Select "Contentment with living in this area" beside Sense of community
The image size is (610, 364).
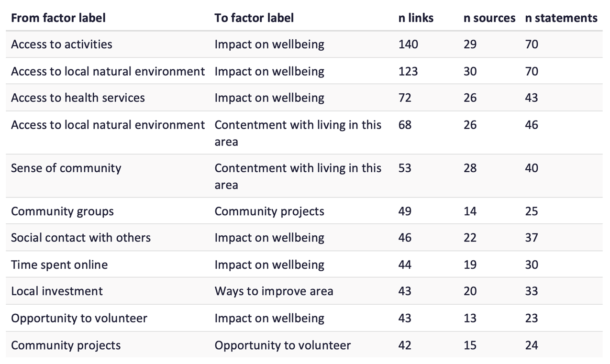298,176
